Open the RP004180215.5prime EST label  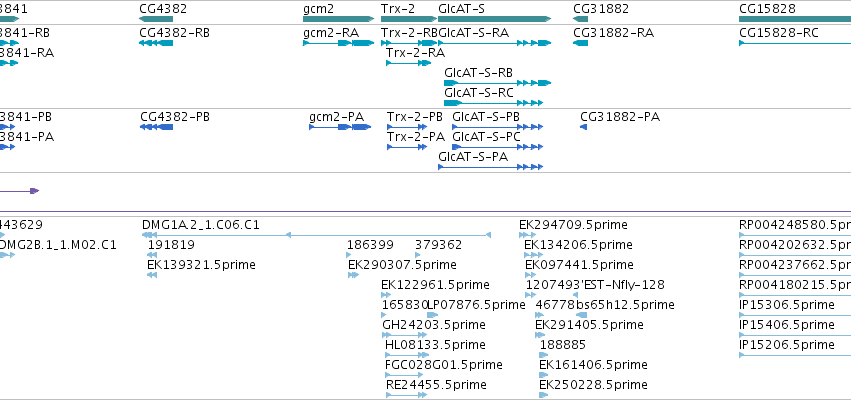tap(795, 285)
